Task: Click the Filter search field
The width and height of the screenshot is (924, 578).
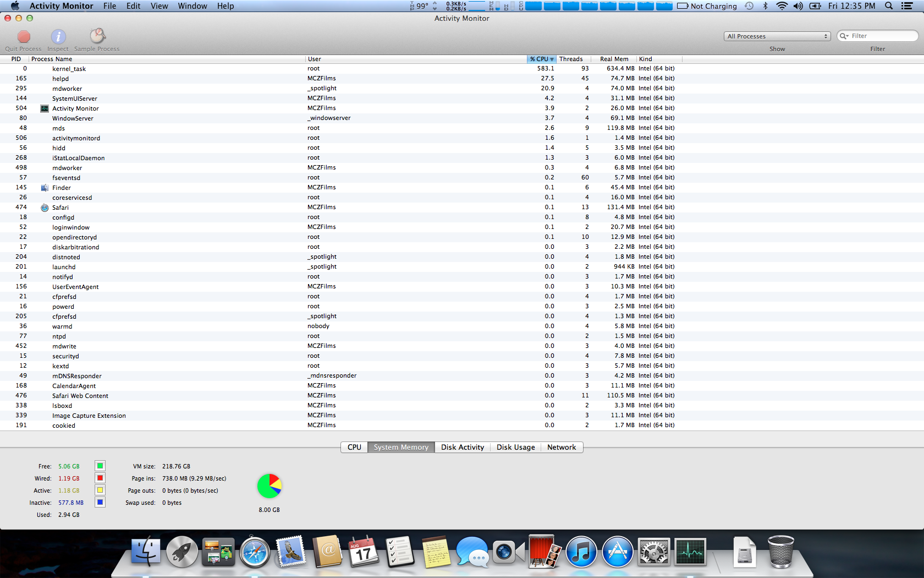Action: (x=877, y=36)
